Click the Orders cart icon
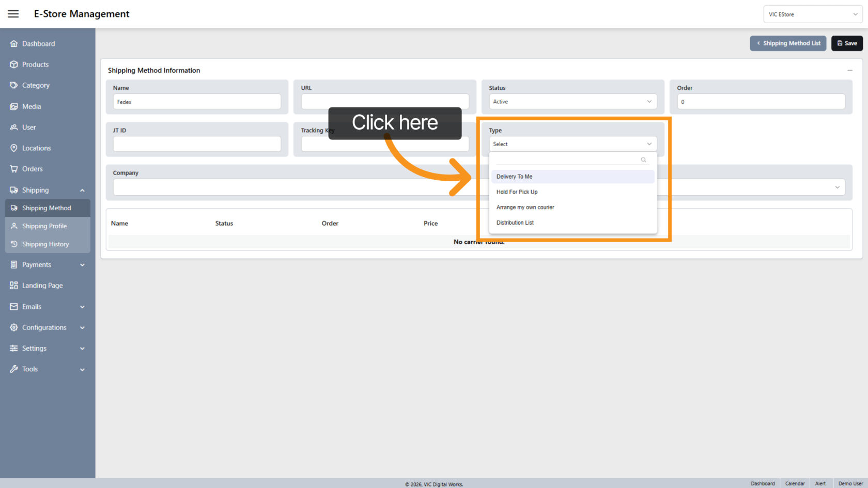The image size is (868, 488). coord(14,169)
